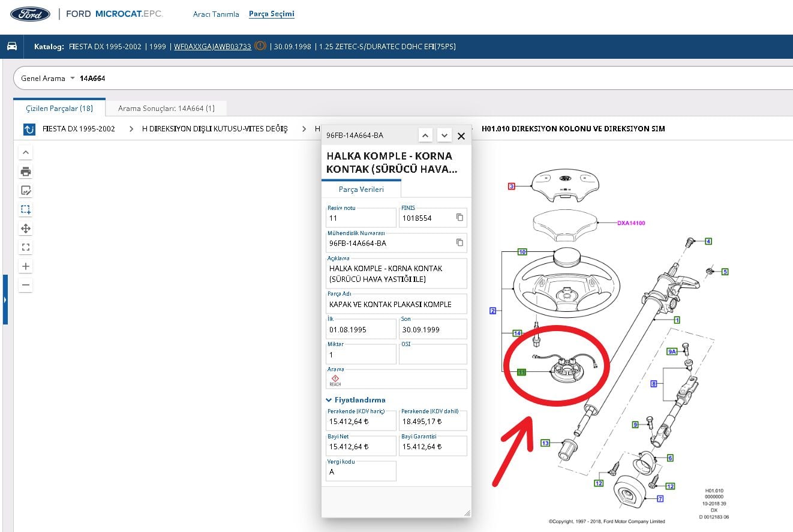
Task: Select callout 9A in the diagram
Action: click(672, 351)
